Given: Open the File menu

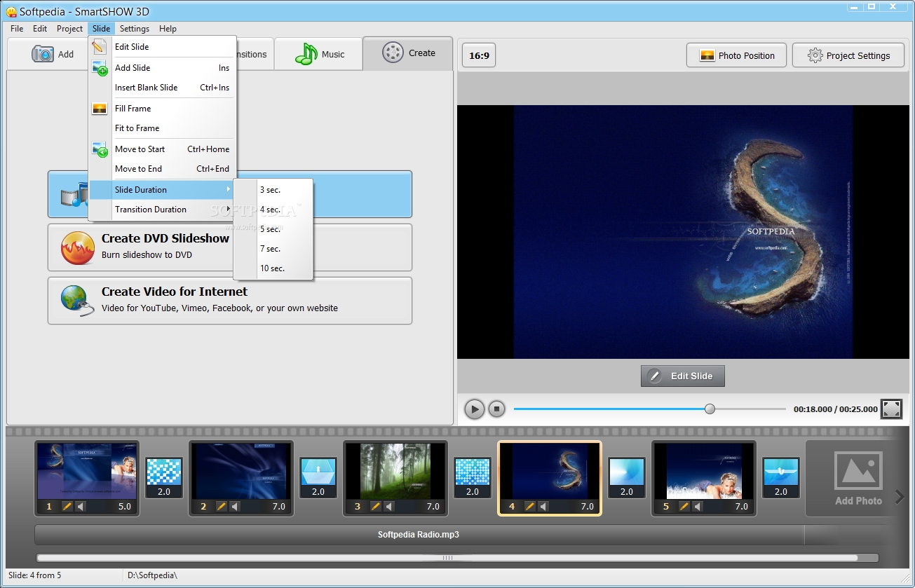Looking at the screenshot, I should point(17,29).
